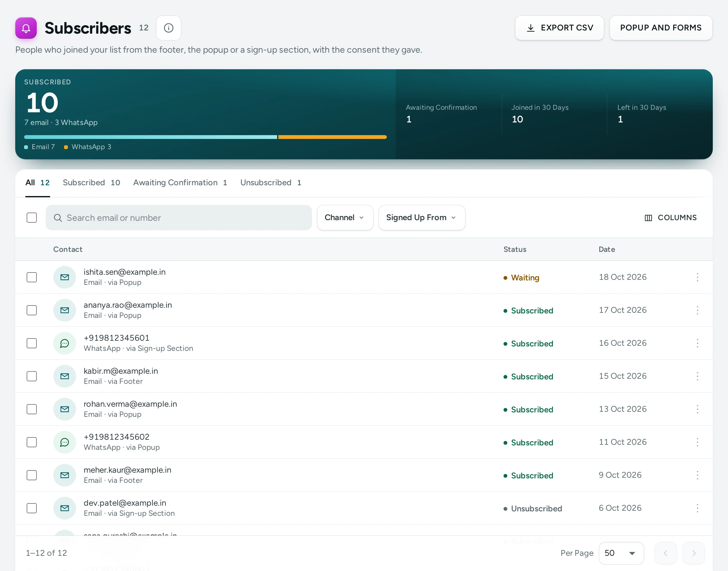Image resolution: width=728 pixels, height=571 pixels.
Task: Select checkbox for rohan.verma@example.in
Action: click(x=32, y=409)
